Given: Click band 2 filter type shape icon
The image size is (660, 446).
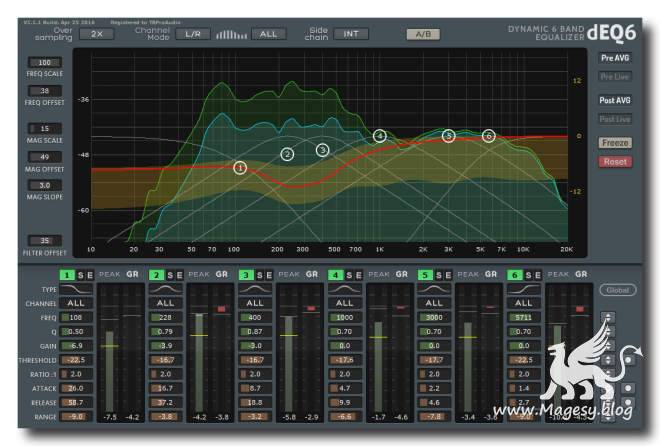Looking at the screenshot, I should (x=166, y=289).
